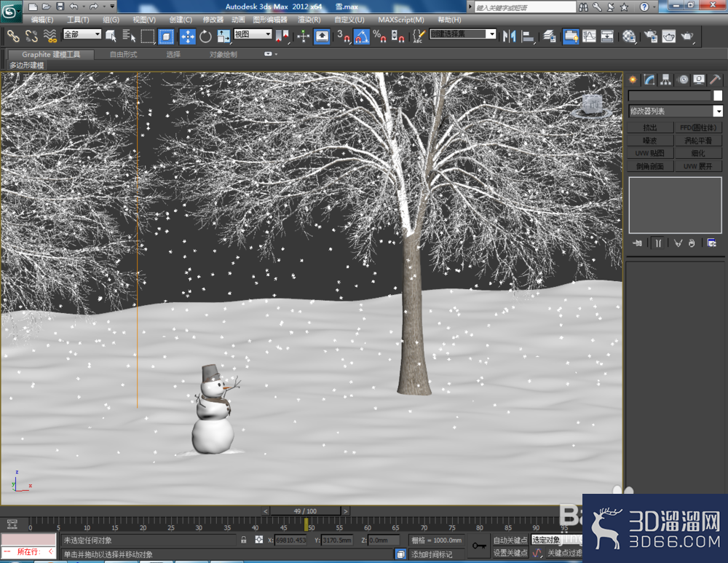Click the Select and Manipulate icon
Viewport: 728px width, 563px height.
click(303, 36)
